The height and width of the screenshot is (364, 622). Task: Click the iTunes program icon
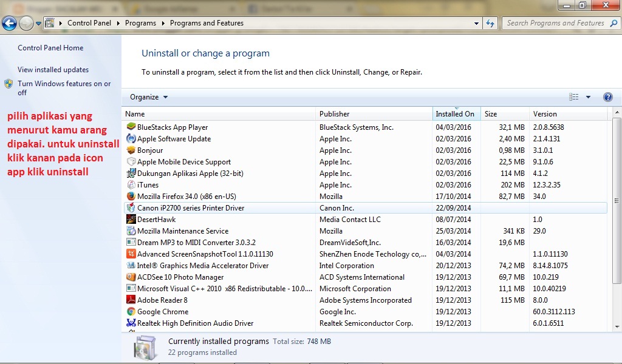131,184
